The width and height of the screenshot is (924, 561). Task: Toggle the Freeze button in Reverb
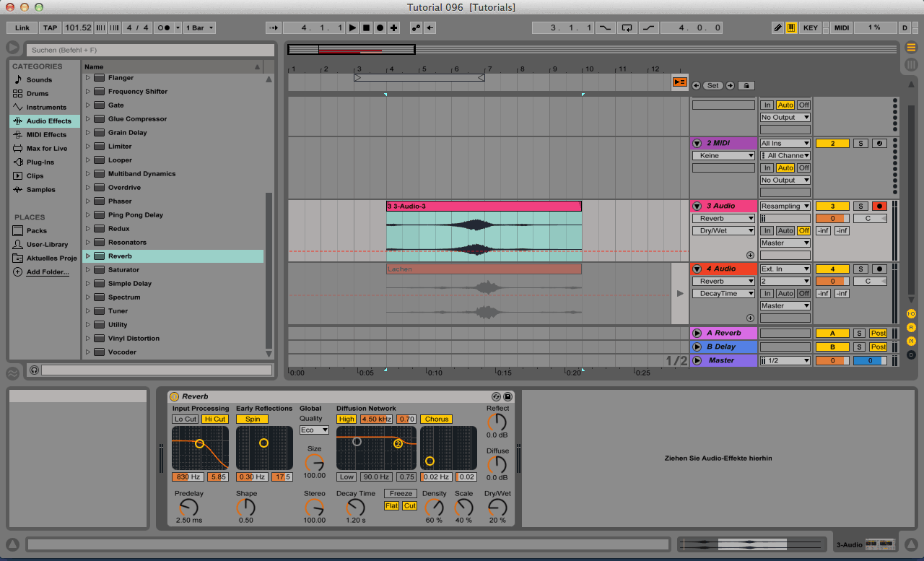[400, 494]
